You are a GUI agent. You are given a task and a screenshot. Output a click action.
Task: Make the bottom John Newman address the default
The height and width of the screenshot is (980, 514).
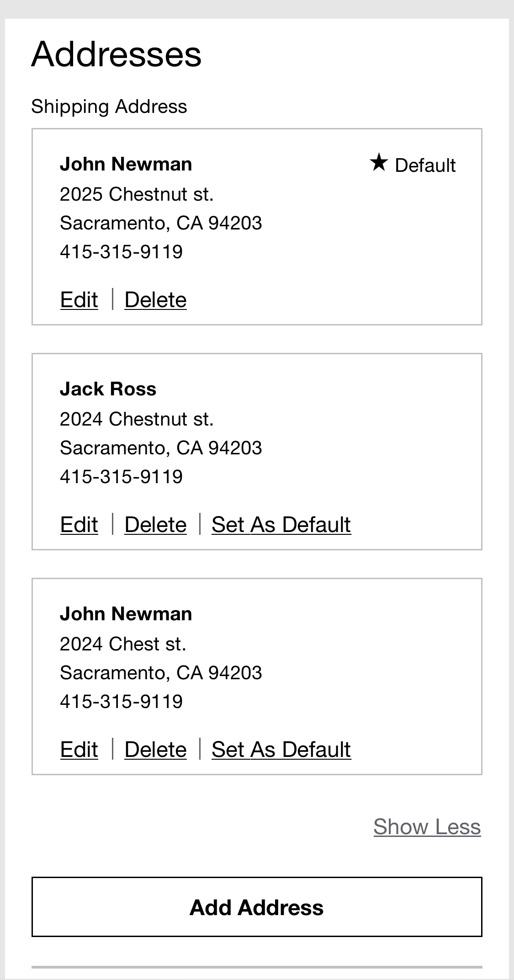(280, 749)
